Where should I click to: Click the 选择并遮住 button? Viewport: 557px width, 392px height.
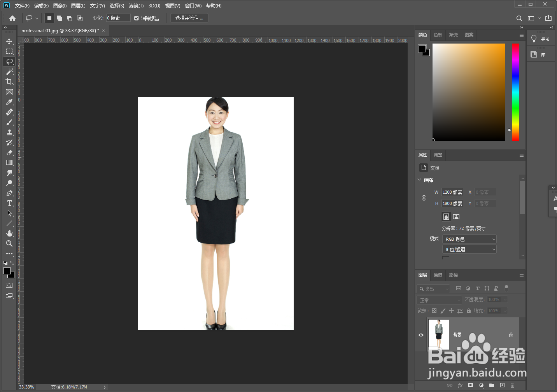tap(189, 18)
